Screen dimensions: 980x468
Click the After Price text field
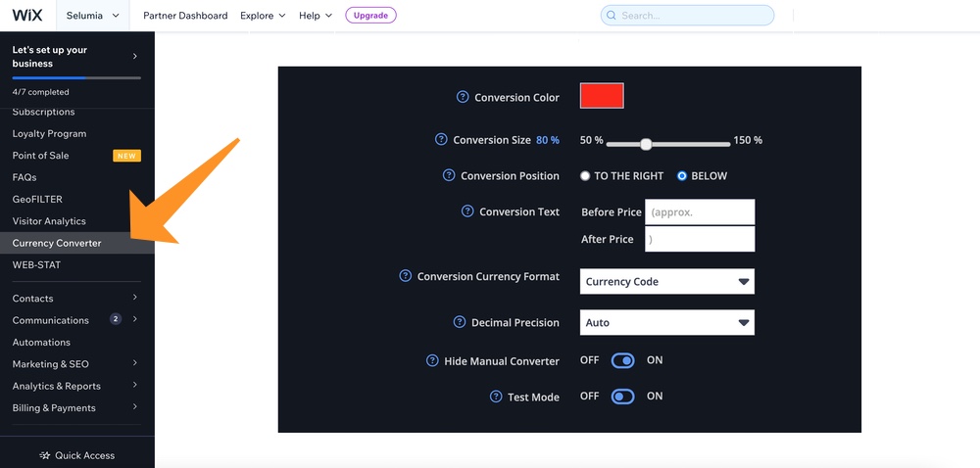700,239
